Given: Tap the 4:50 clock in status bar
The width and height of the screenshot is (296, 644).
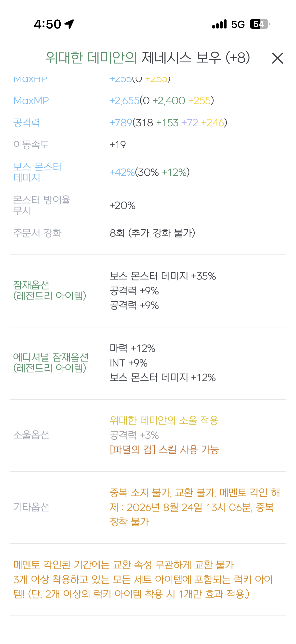Looking at the screenshot, I should point(47,24).
